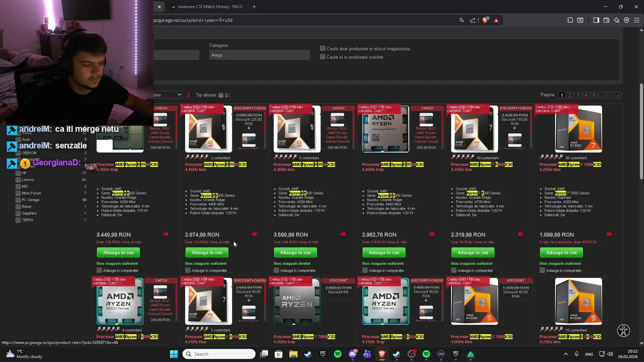
Task: Open the Brave VPN shield icon
Action: click(626, 20)
